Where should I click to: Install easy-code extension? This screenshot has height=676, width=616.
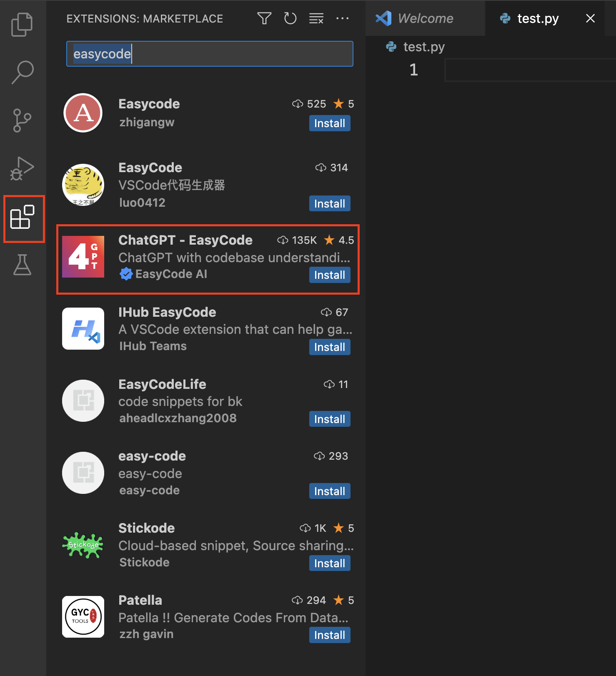click(x=330, y=491)
